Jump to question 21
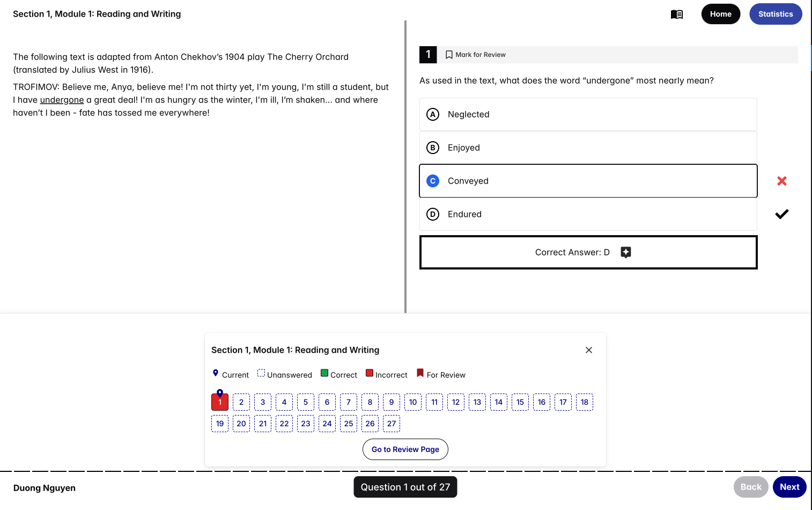Viewport: 812px width, 510px height. click(263, 424)
